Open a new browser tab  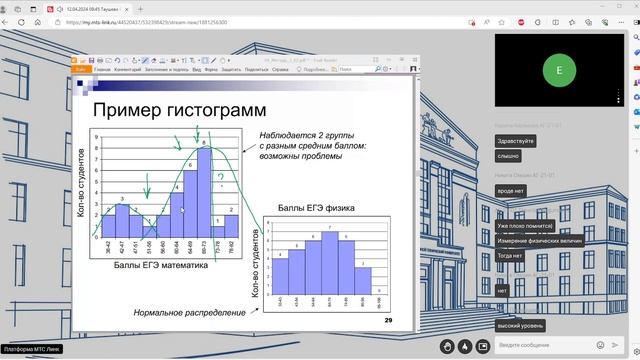coord(140,9)
